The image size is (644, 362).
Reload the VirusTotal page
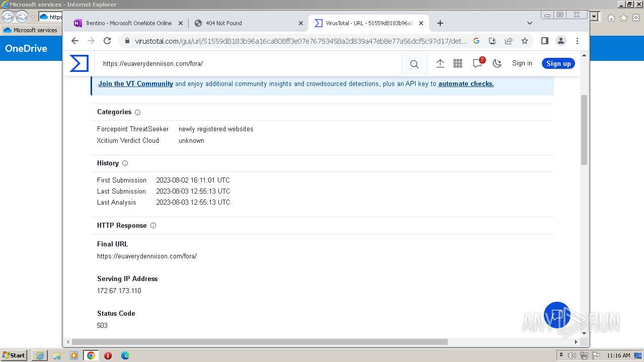pos(107,41)
